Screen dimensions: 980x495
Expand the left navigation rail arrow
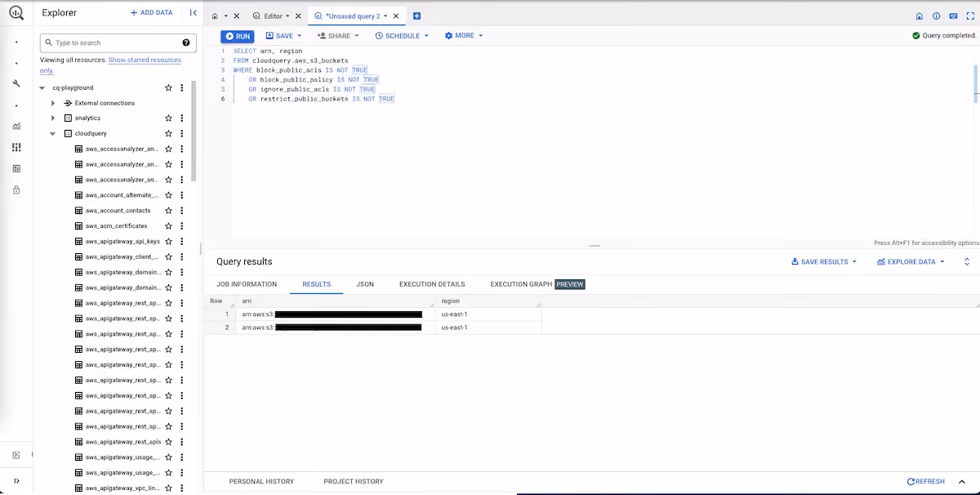pyautogui.click(x=16, y=481)
